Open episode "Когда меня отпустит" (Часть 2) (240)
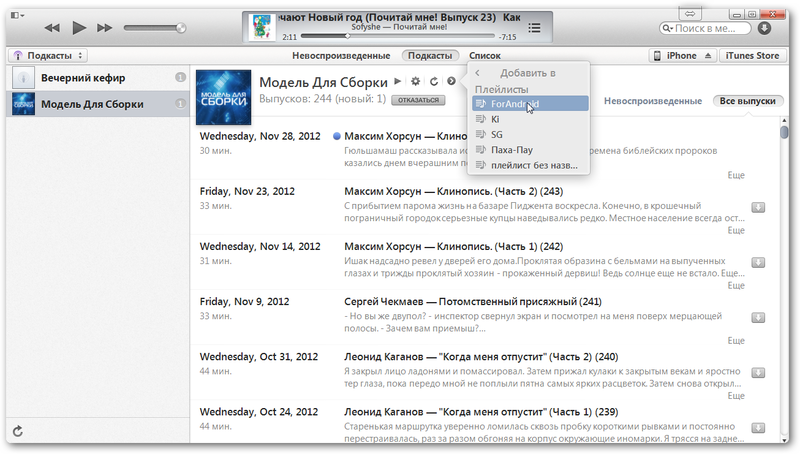 [481, 357]
